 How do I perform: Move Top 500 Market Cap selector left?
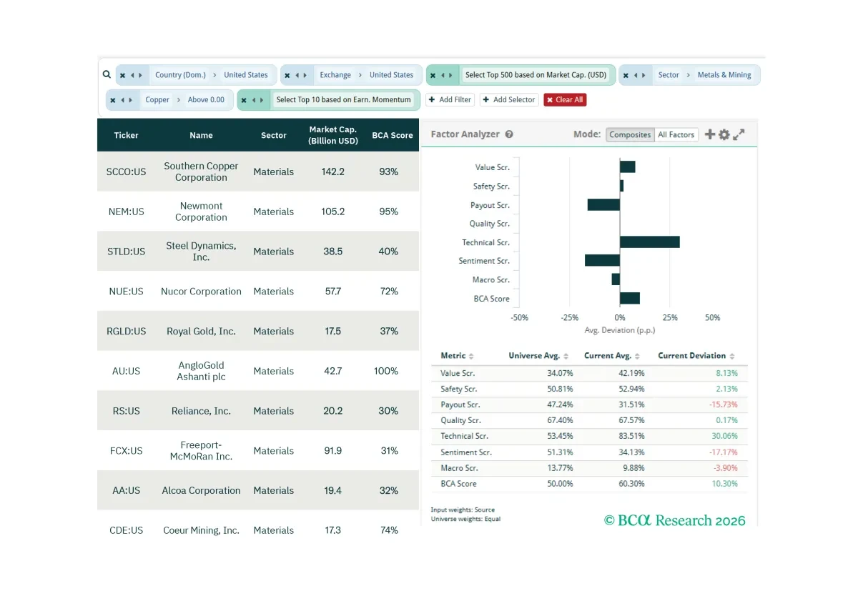443,75
